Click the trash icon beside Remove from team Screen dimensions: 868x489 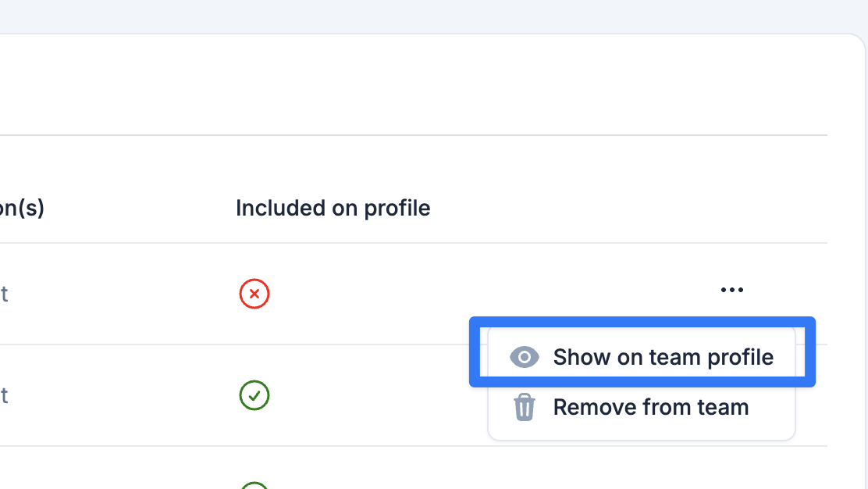point(525,407)
